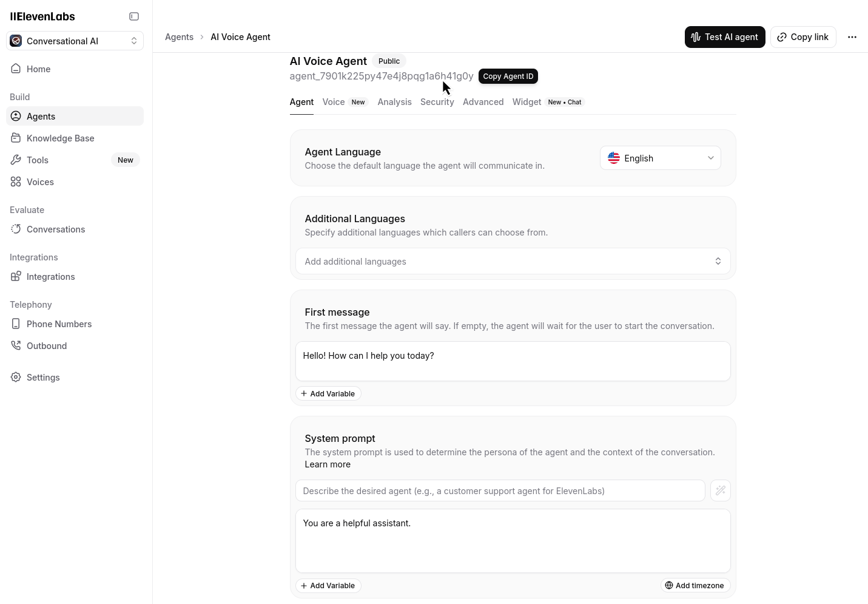This screenshot has width=868, height=604.
Task: Click the Describe the desired agent field
Action: point(500,490)
